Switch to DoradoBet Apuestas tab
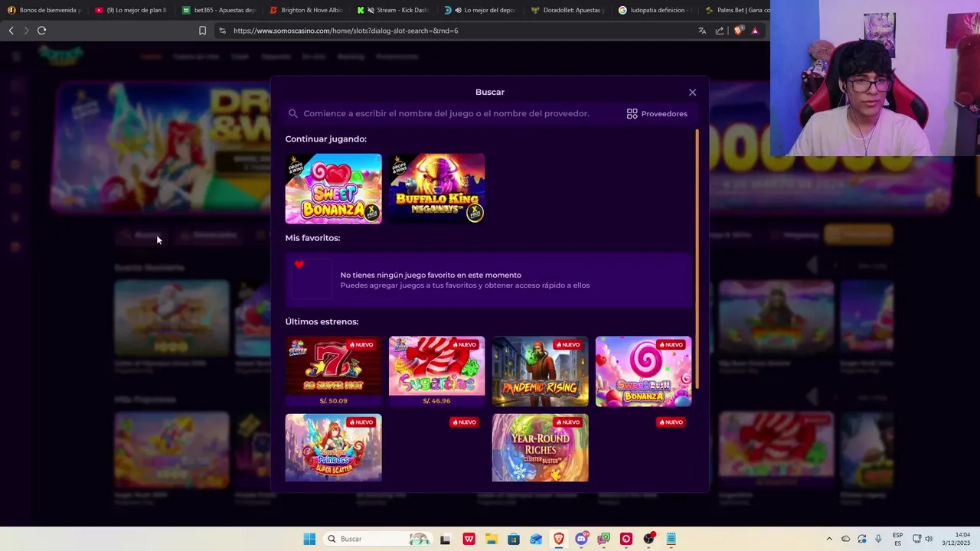 [568, 10]
